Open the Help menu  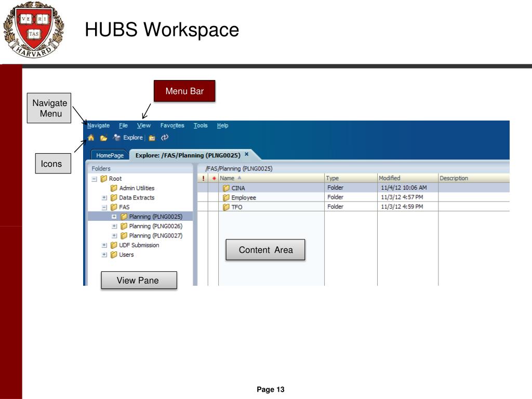click(x=222, y=126)
